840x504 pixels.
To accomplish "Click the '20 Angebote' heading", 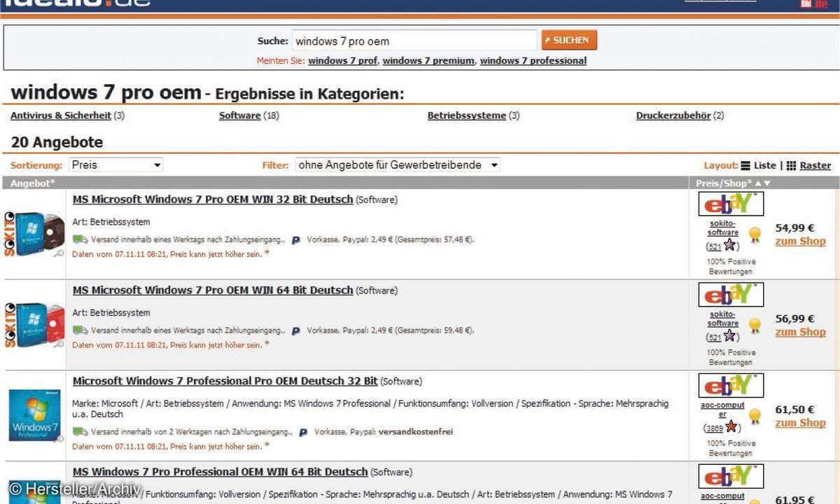I will (x=57, y=142).
